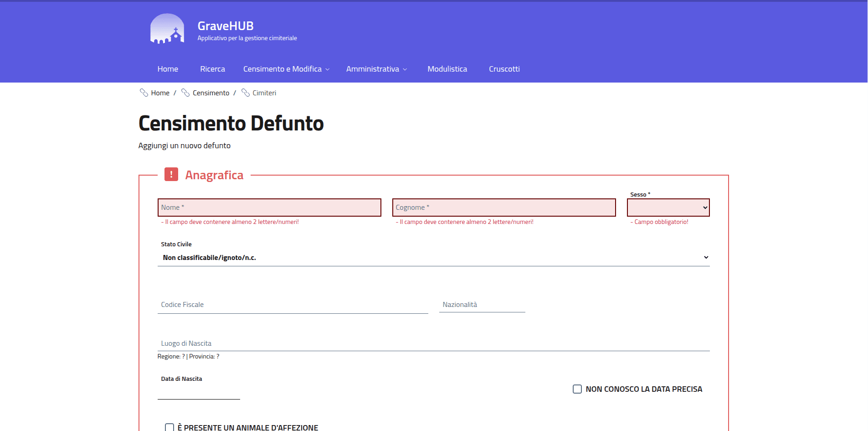Screen dimensions: 868x431
Task: Click the Nome input field
Action: coord(269,208)
